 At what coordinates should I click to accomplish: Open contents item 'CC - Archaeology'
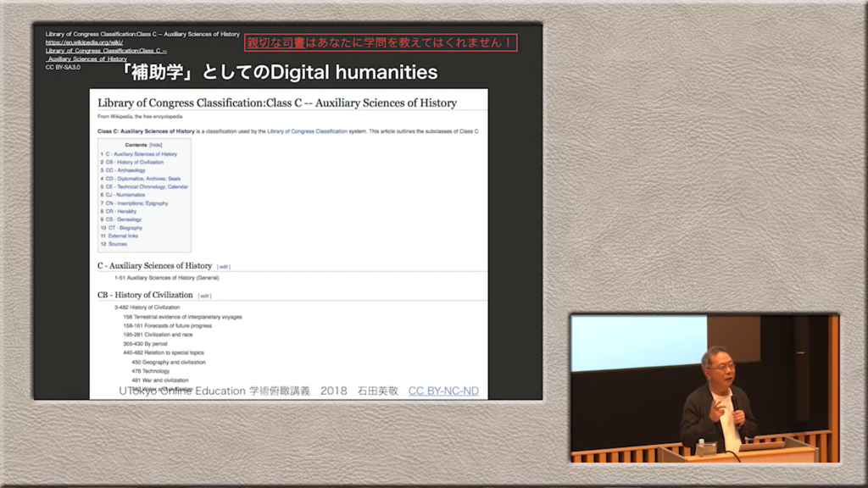(125, 170)
